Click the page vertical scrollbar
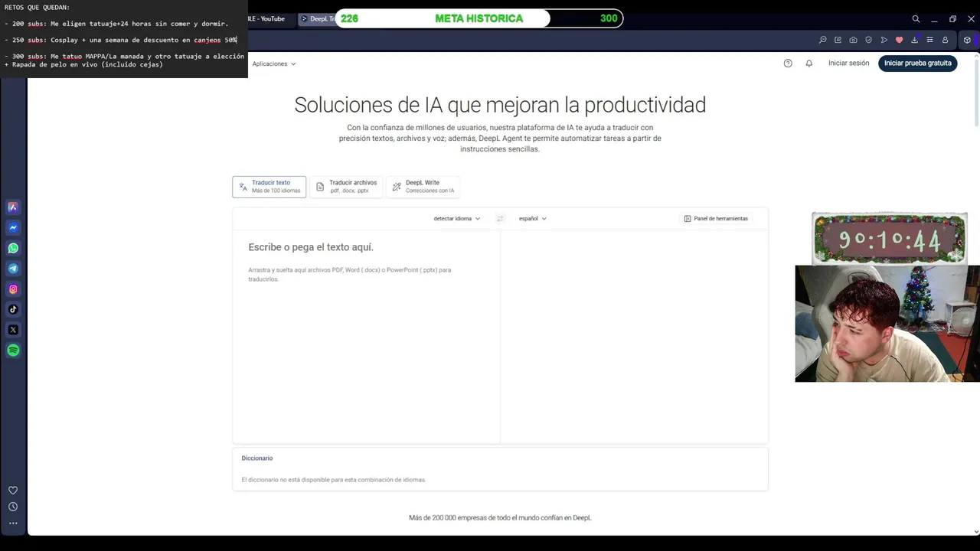This screenshot has height=551, width=980. (976, 92)
